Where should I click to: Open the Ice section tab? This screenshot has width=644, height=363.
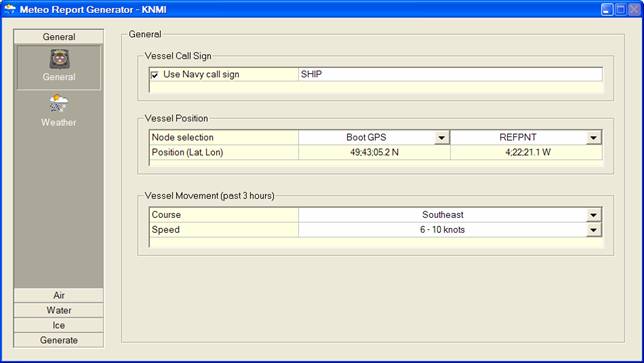(x=59, y=325)
